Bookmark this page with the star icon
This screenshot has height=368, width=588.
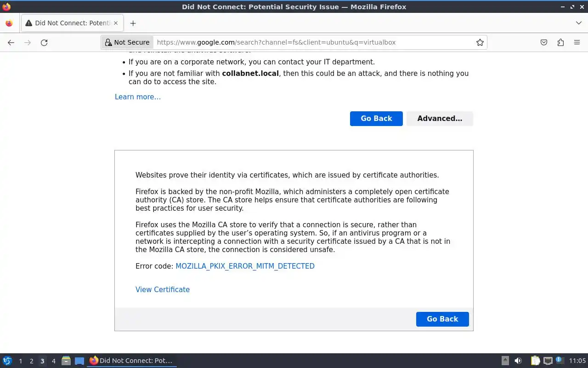480,42
